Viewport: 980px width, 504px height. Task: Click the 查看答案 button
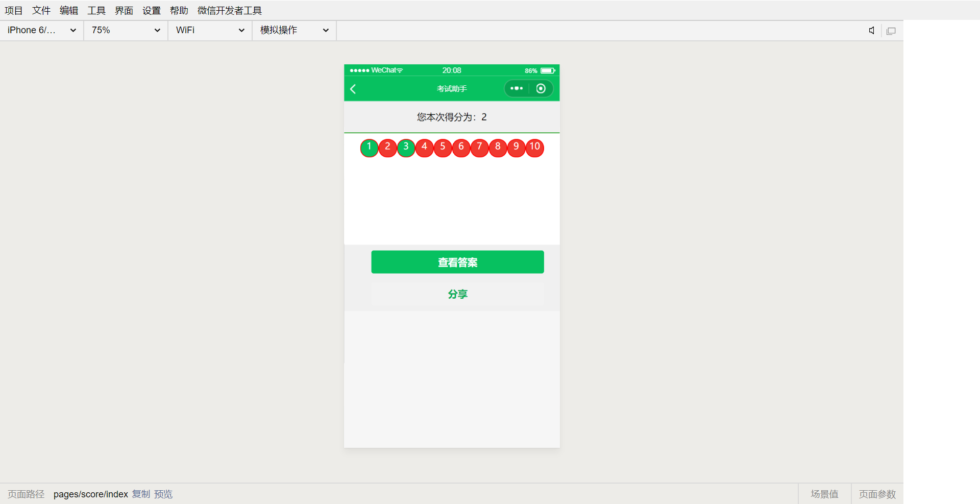[x=458, y=262]
